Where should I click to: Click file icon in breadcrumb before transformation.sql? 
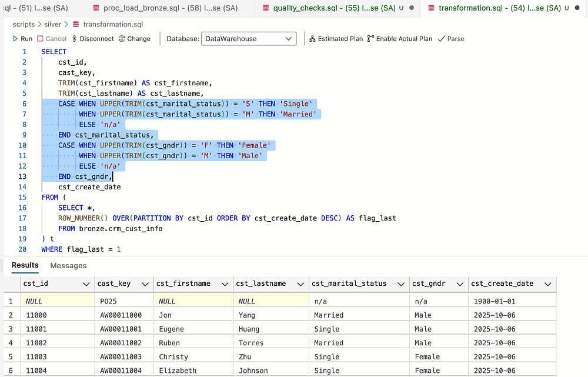tap(75, 25)
